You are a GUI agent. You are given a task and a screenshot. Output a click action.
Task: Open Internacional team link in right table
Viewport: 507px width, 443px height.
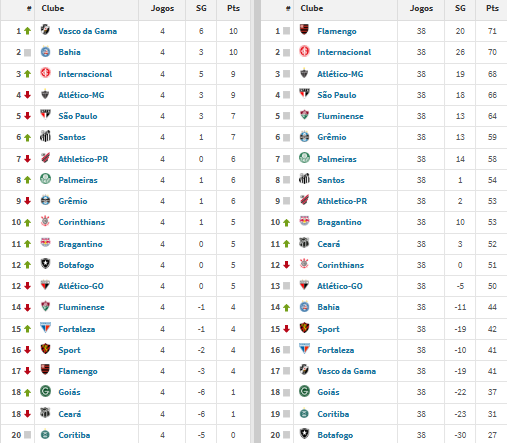coord(344,52)
